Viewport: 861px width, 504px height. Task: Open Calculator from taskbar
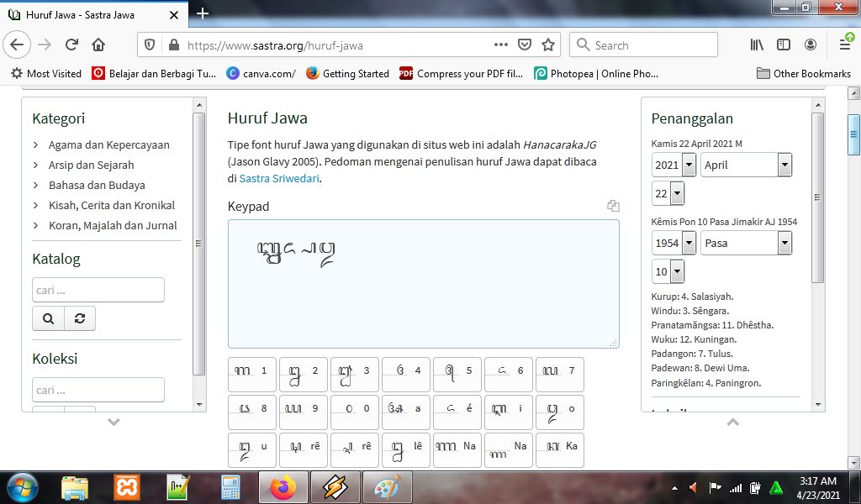(230, 487)
